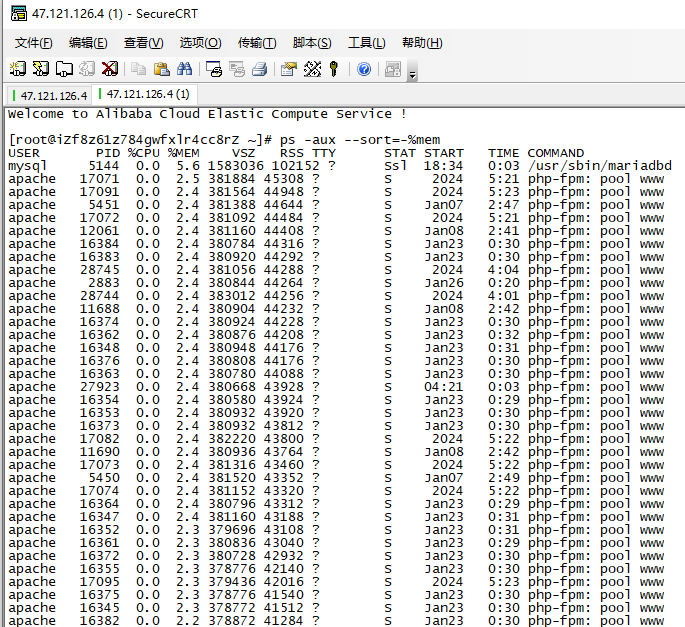Open the 脚本(S) menu
This screenshot has width=685, height=627.
point(312,43)
